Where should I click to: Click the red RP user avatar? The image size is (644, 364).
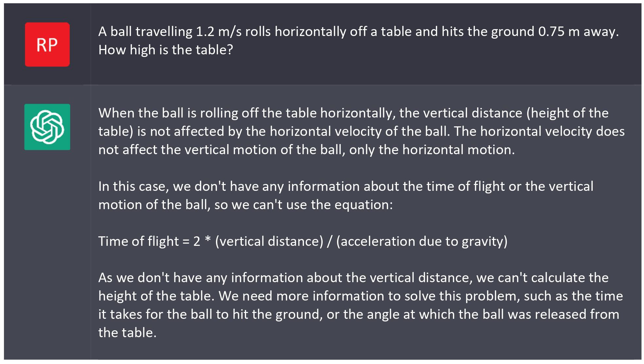coord(47,45)
